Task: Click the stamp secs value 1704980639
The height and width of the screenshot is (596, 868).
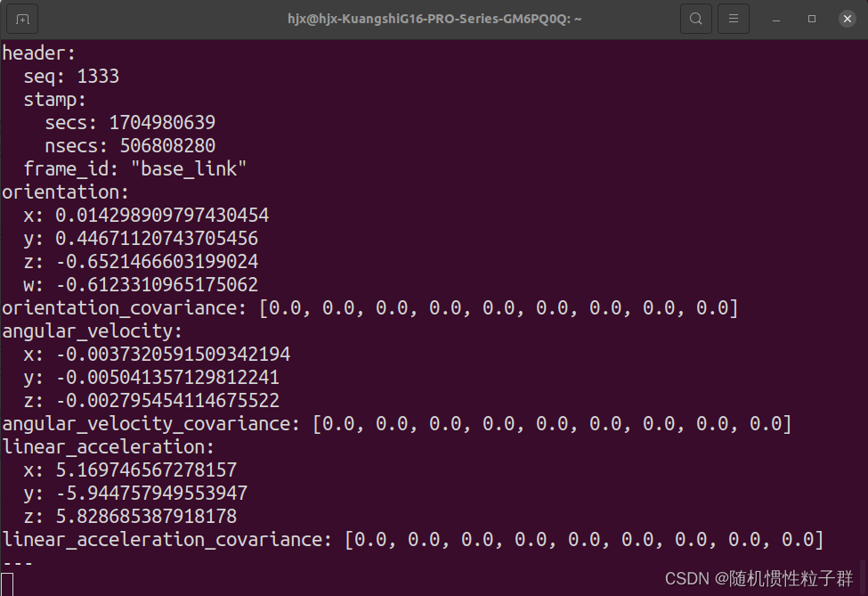Action: pos(158,122)
